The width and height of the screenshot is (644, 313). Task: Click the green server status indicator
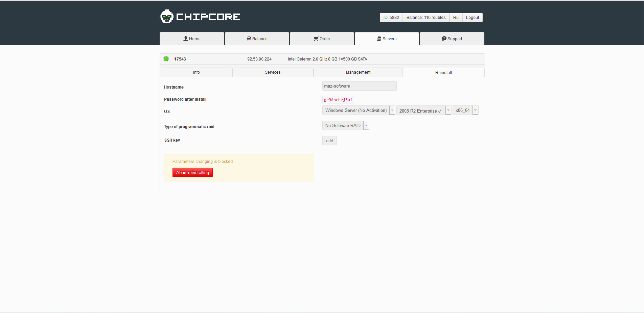coord(166,59)
